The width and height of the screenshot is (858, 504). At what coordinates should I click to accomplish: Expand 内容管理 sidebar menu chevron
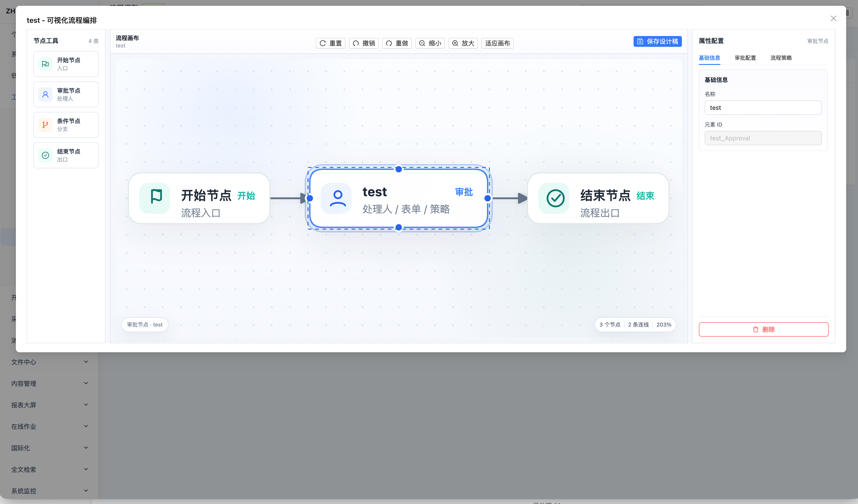(x=86, y=383)
